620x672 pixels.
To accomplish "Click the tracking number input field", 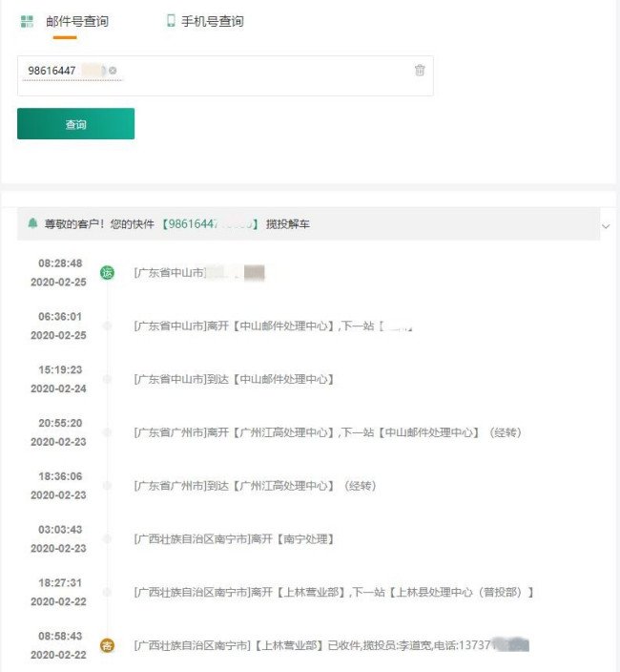I will [x=225, y=75].
